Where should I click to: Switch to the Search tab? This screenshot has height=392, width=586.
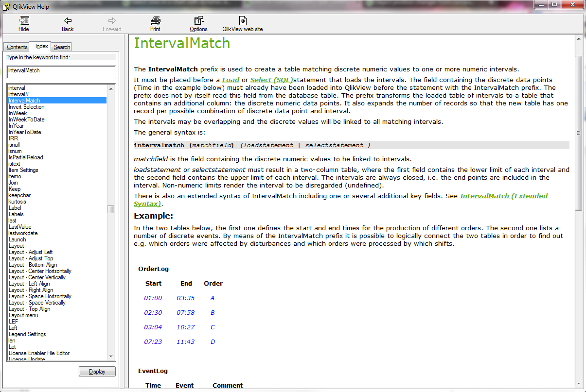[x=62, y=47]
